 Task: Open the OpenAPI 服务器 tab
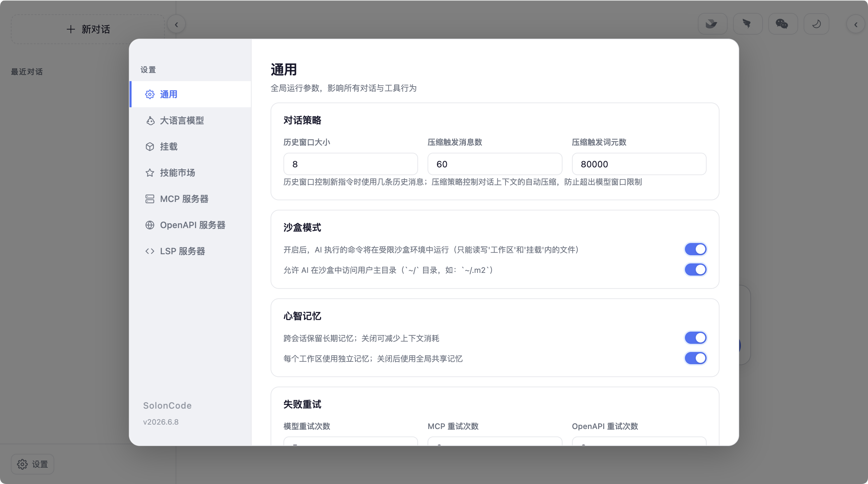tap(190, 225)
